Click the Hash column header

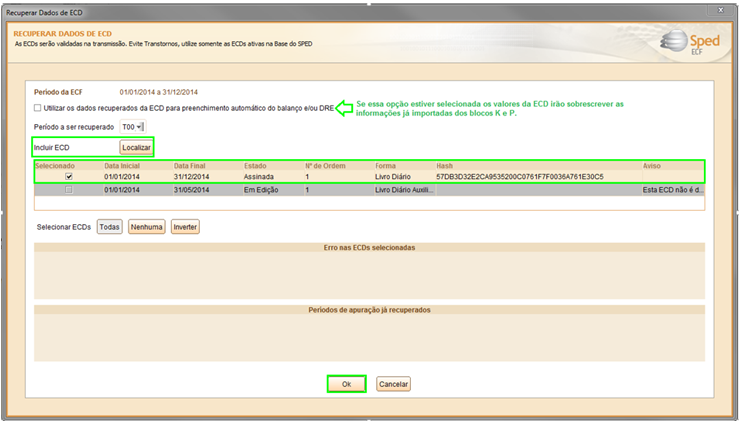tap(538, 166)
